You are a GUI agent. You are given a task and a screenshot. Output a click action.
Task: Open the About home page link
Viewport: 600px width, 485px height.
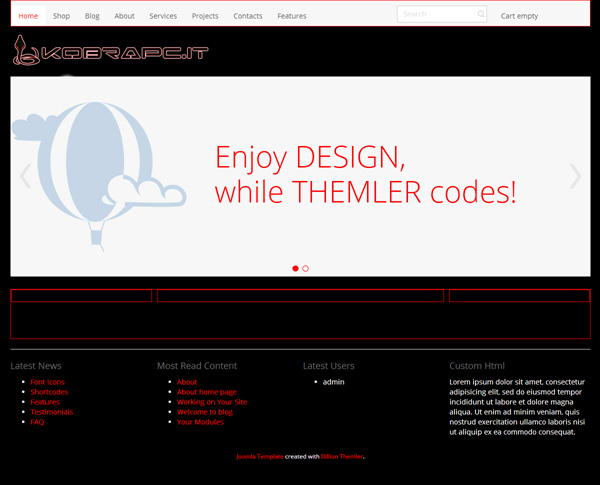tap(207, 392)
